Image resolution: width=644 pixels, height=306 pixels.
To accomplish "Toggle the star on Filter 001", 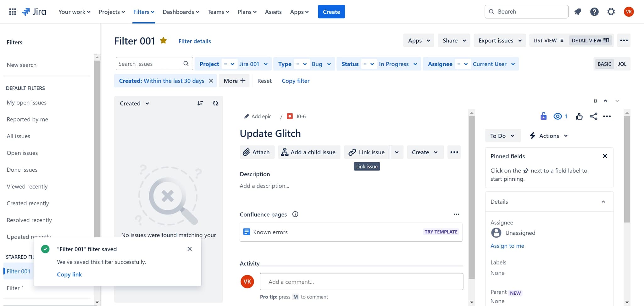I will (x=163, y=41).
